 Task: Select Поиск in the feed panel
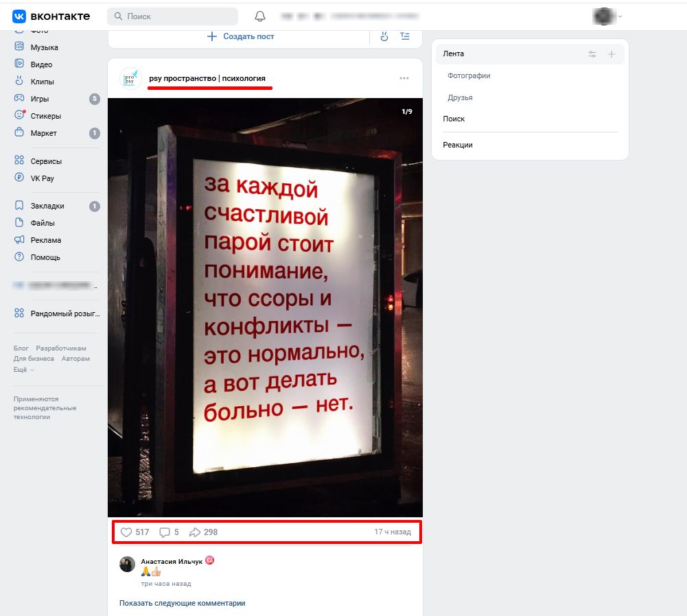coord(454,119)
